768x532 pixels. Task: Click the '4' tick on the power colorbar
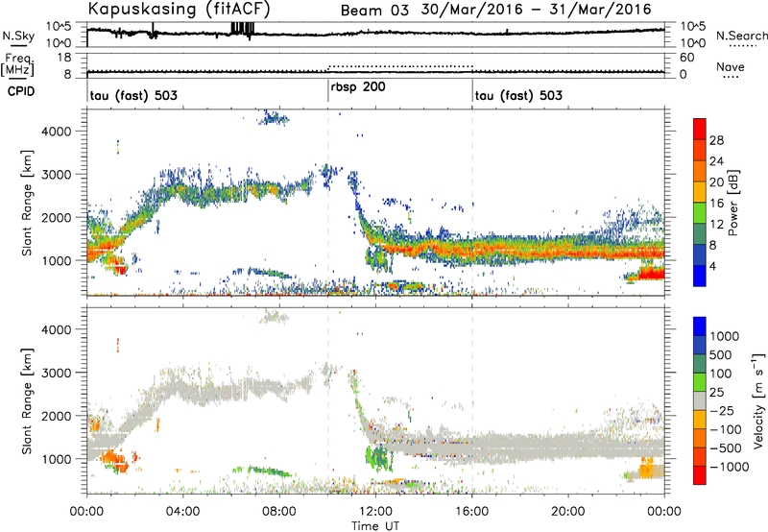pyautogui.click(x=713, y=266)
